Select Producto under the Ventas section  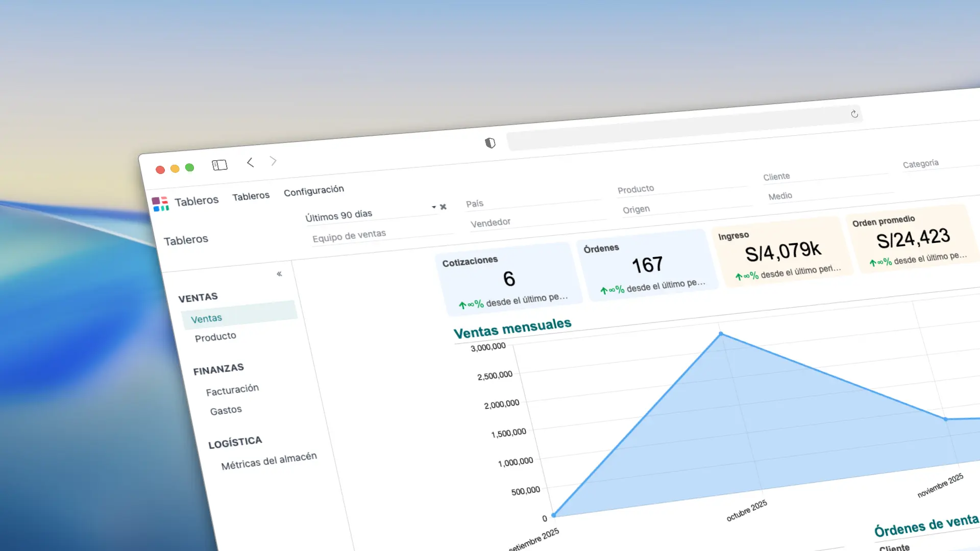tap(215, 336)
